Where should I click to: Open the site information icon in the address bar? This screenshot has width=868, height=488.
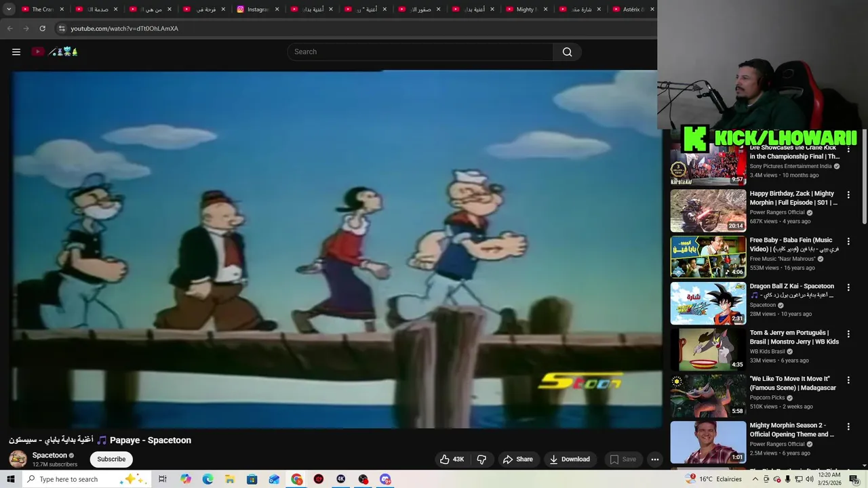[61, 28]
